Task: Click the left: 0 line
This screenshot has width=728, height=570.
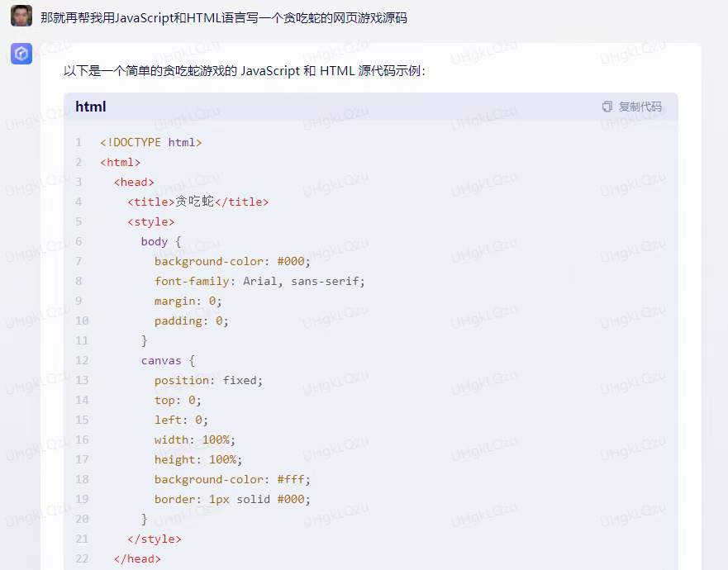Action: [x=181, y=420]
